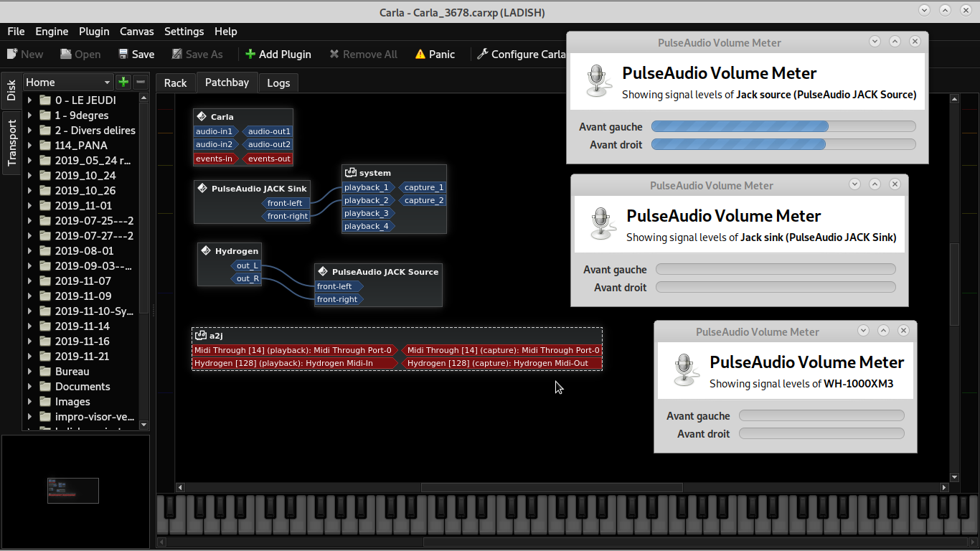980x551 pixels.
Task: Switch to the Logs tab
Action: (278, 83)
